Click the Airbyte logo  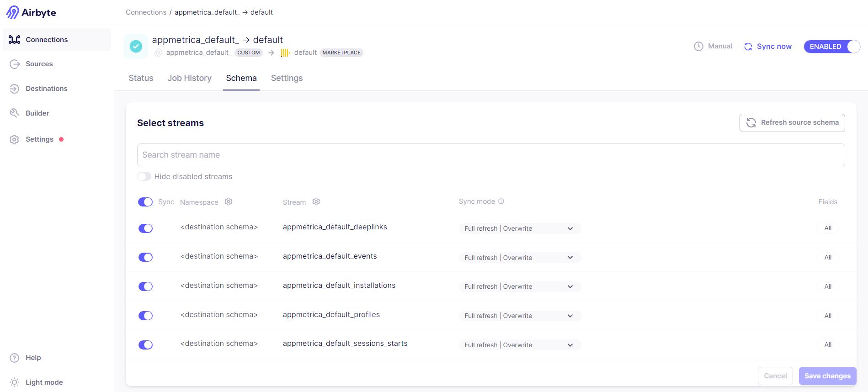point(31,12)
